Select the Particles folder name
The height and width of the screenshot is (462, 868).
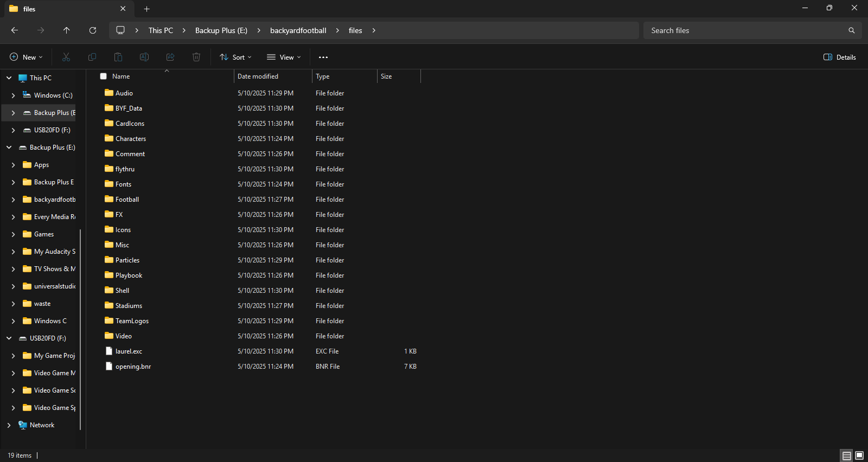click(x=127, y=260)
